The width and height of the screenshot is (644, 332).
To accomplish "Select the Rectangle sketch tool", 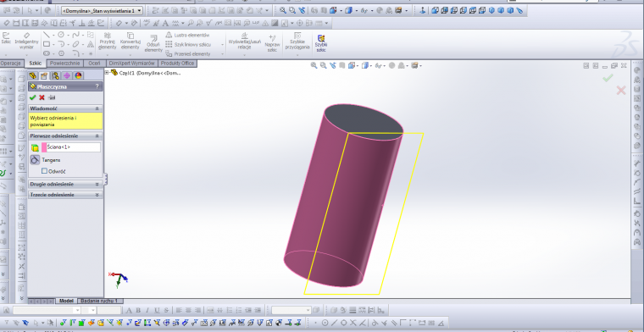I will click(x=47, y=44).
